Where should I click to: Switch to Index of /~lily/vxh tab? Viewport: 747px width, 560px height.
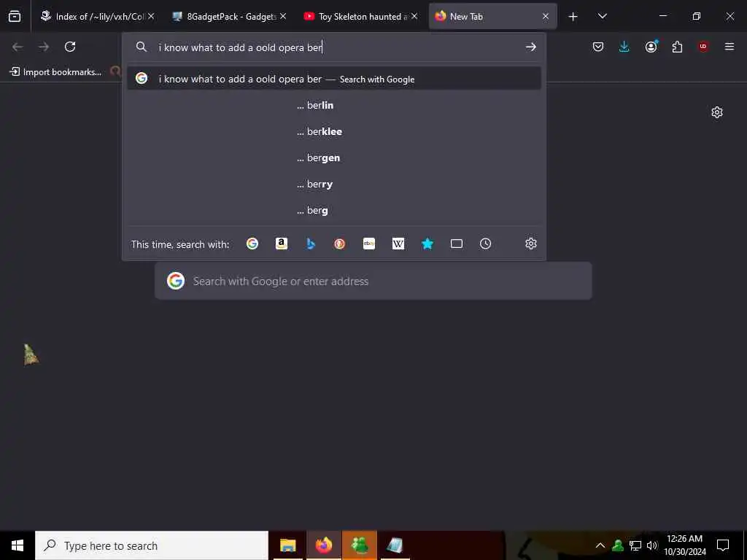tap(93, 16)
